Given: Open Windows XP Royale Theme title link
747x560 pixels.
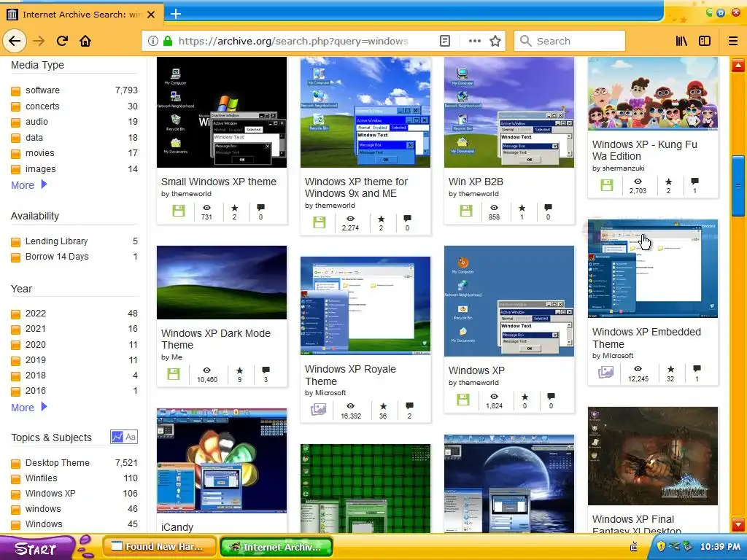Looking at the screenshot, I should pos(350,376).
